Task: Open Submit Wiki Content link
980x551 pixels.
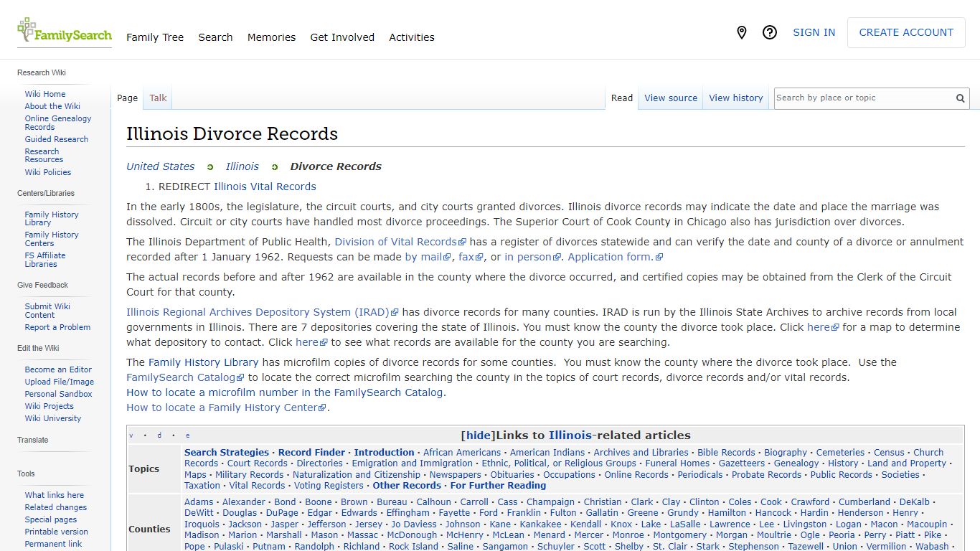Action: coord(47,311)
